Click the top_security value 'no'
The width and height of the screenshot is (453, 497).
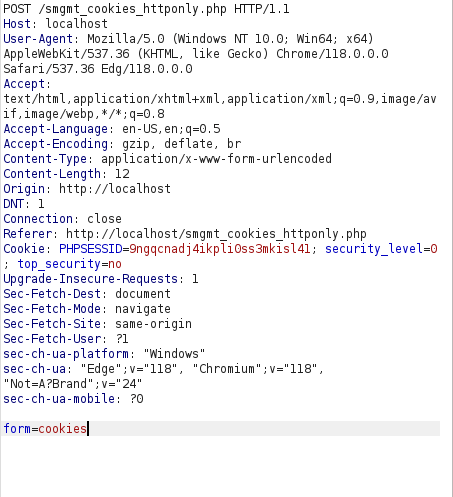tap(115, 264)
